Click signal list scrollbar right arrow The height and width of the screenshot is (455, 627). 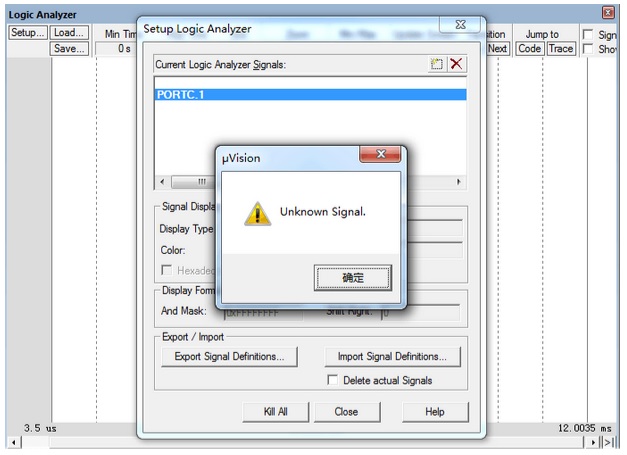(459, 182)
